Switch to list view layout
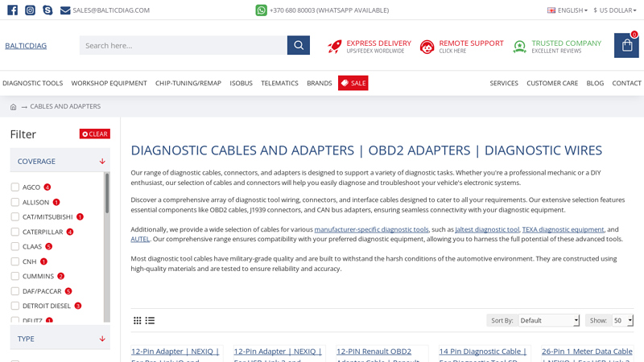This screenshot has width=644, height=362. [150, 320]
